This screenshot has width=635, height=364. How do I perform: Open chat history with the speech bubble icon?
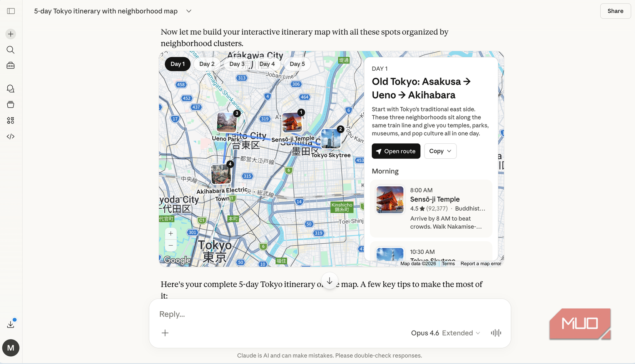click(10, 89)
